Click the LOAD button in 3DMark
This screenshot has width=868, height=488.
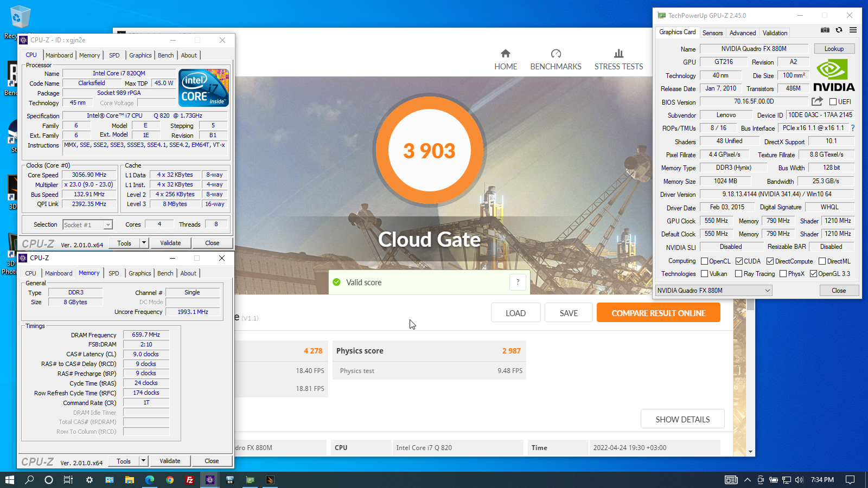pos(515,313)
